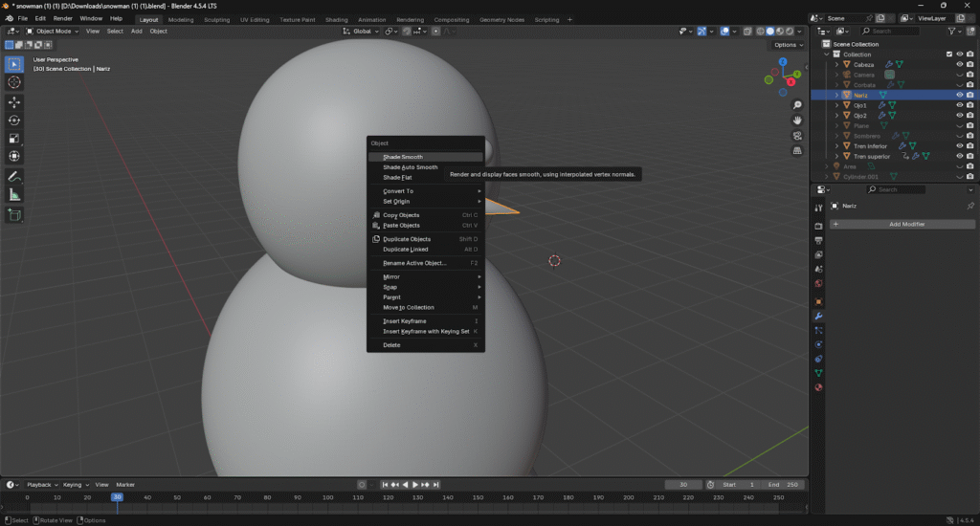Image resolution: width=980 pixels, height=526 pixels.
Task: Uncheck the Collection exclude checkbox
Action: (x=948, y=54)
